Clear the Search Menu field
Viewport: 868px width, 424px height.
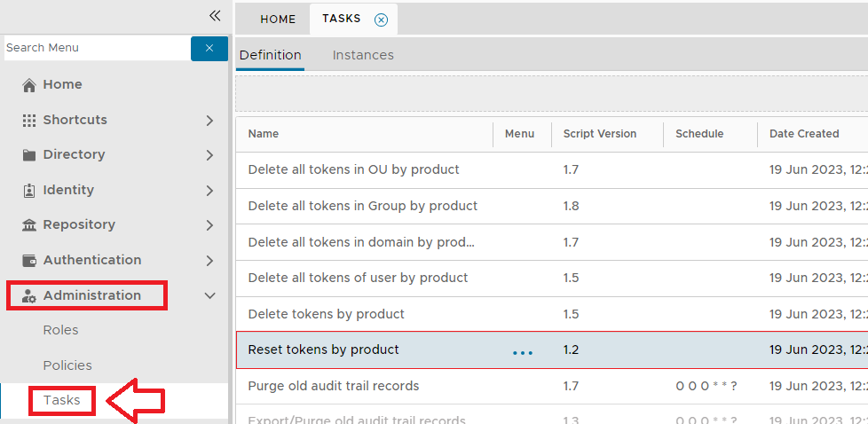click(209, 48)
